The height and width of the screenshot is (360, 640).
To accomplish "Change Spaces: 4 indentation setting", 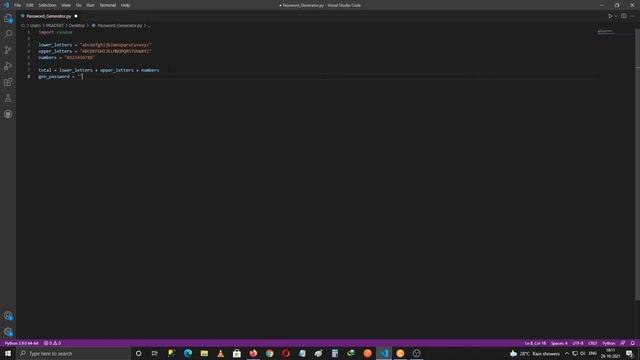I will (x=559, y=343).
